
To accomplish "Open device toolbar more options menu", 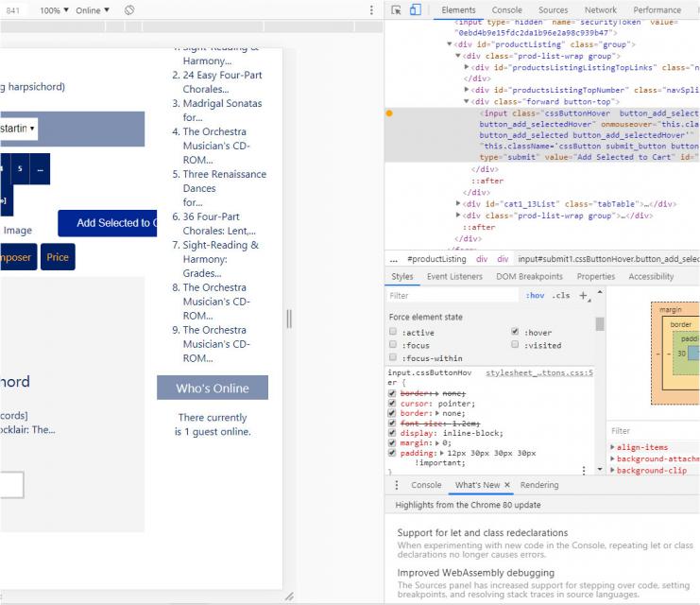I will (x=371, y=9).
